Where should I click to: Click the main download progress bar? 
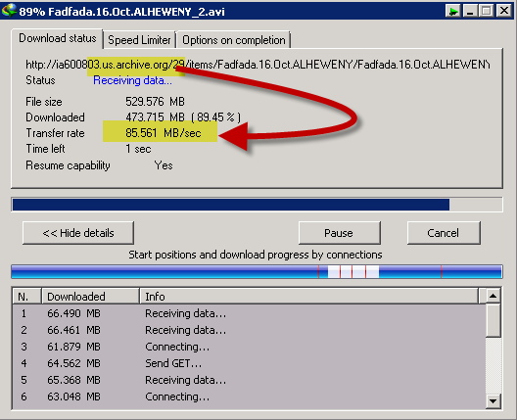click(257, 205)
